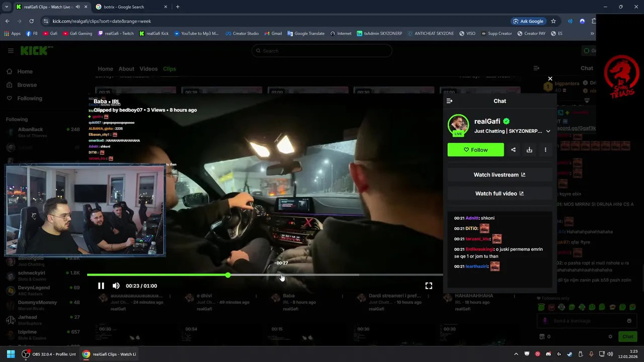Switch to the channel Home tab

105,69
